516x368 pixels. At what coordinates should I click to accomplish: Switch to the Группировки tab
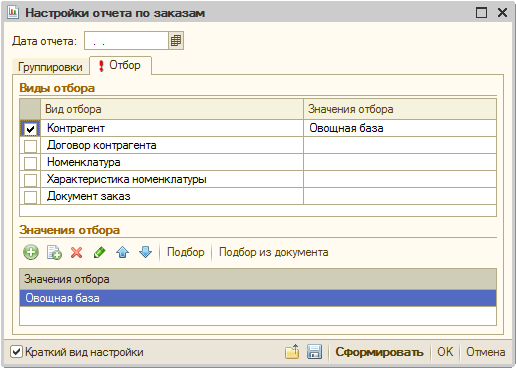50,67
